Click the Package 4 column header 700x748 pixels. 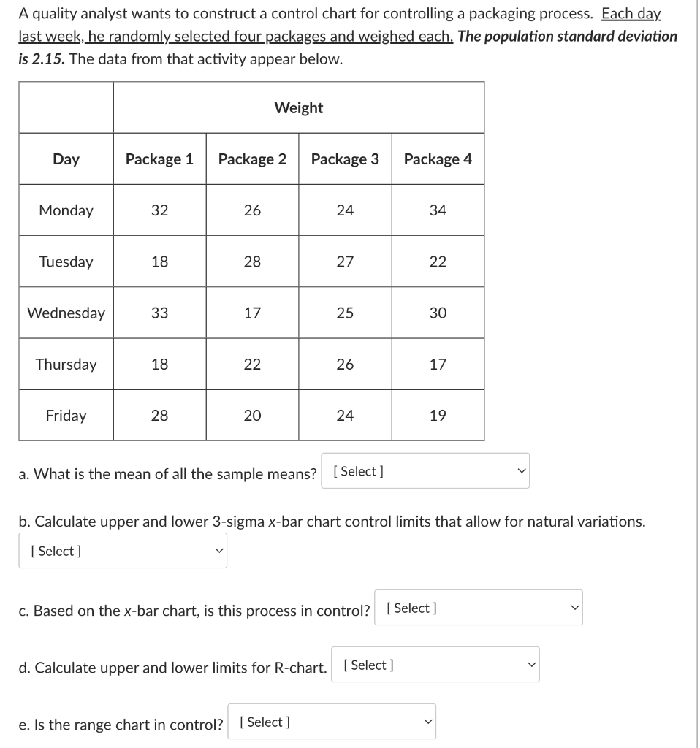click(x=438, y=159)
